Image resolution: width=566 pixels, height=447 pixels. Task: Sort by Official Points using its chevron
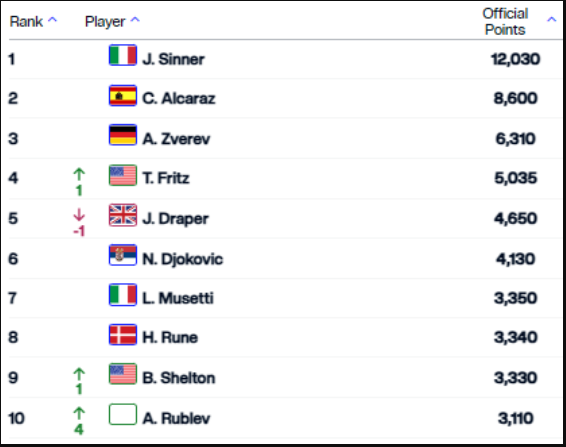click(x=552, y=19)
